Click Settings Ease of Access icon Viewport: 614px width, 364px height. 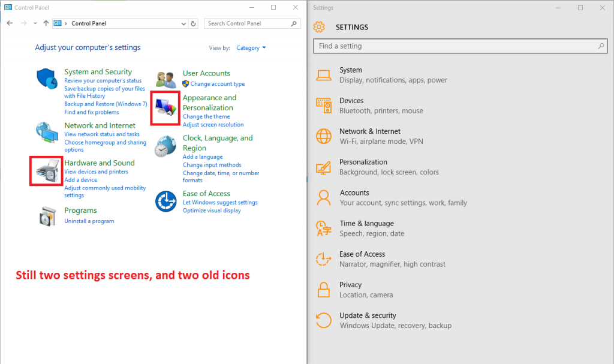(x=323, y=259)
